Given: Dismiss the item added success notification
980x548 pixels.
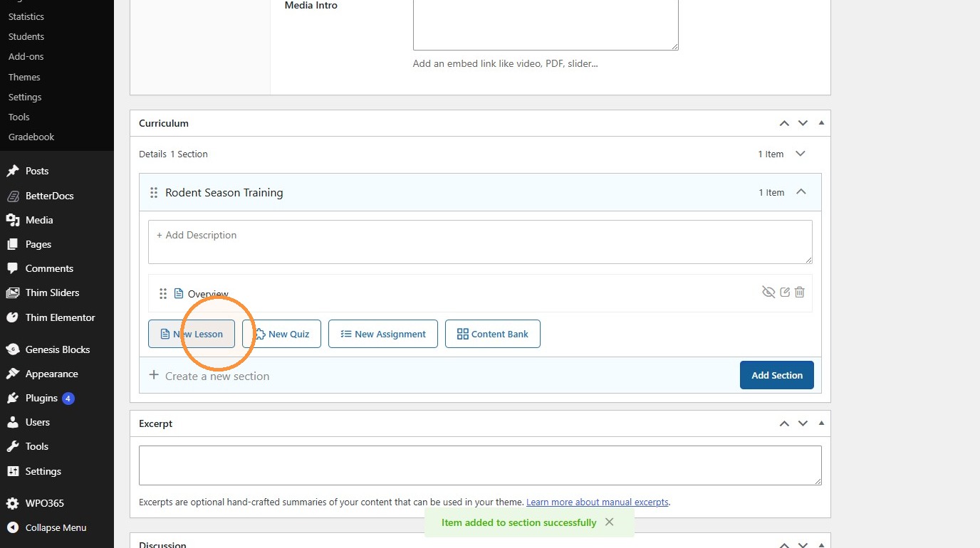Looking at the screenshot, I should 609,522.
